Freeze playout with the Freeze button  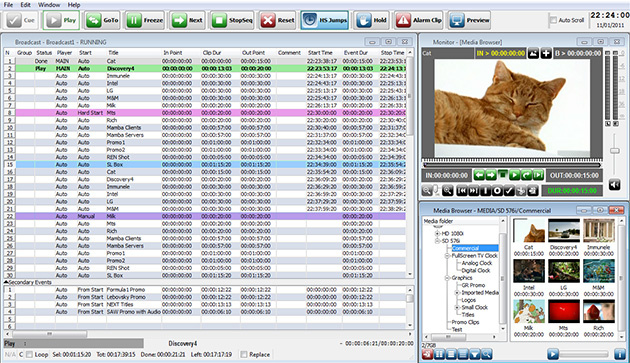pos(145,20)
